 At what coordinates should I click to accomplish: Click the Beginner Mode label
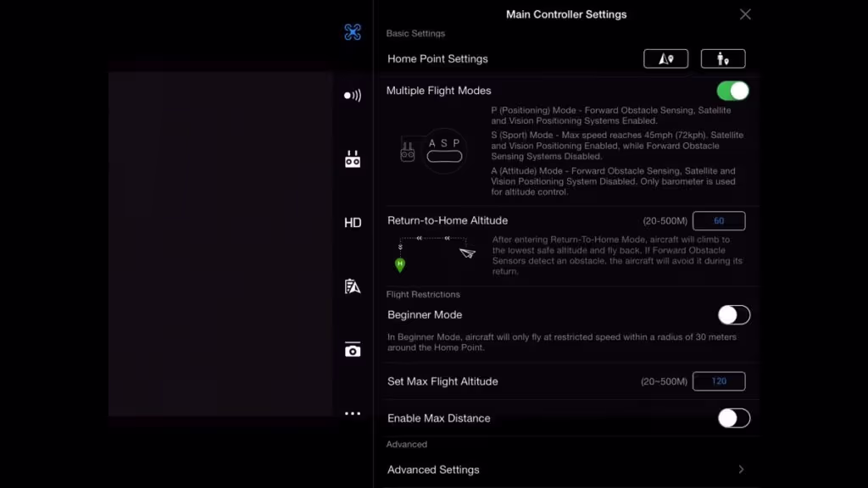(x=425, y=314)
